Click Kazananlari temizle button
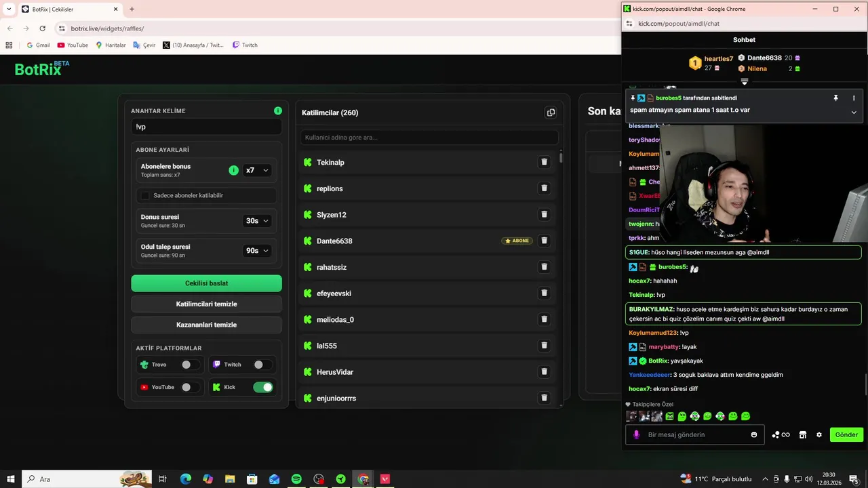868x488 pixels. click(x=206, y=325)
